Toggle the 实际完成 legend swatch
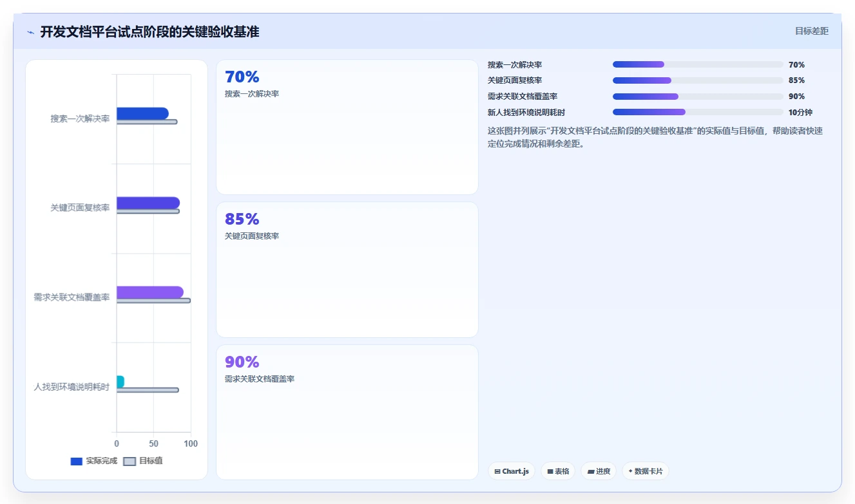Screen dimensions: 855x504 click(76, 461)
